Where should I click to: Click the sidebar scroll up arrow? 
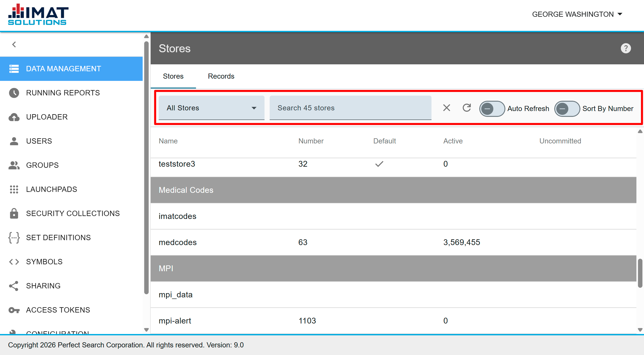click(x=146, y=36)
